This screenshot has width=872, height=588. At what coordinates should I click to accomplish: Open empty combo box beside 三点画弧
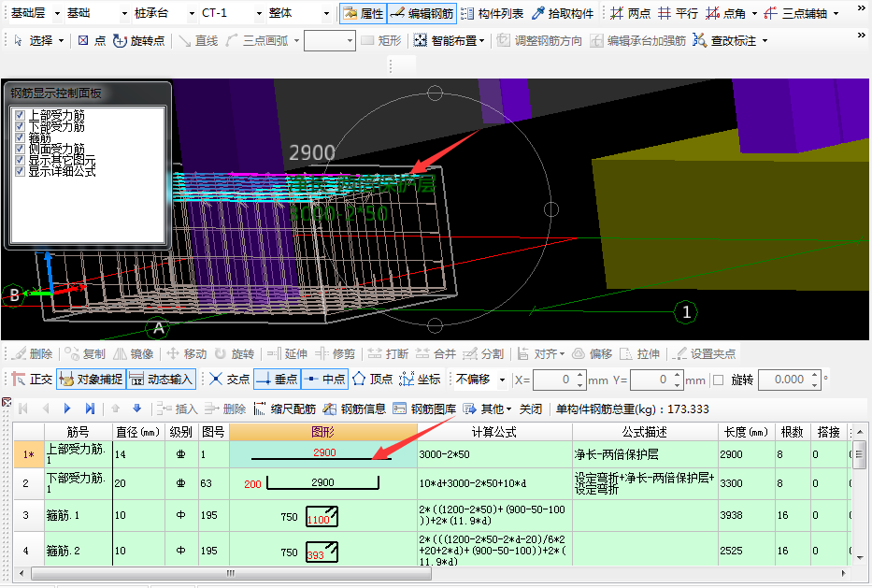[x=330, y=40]
